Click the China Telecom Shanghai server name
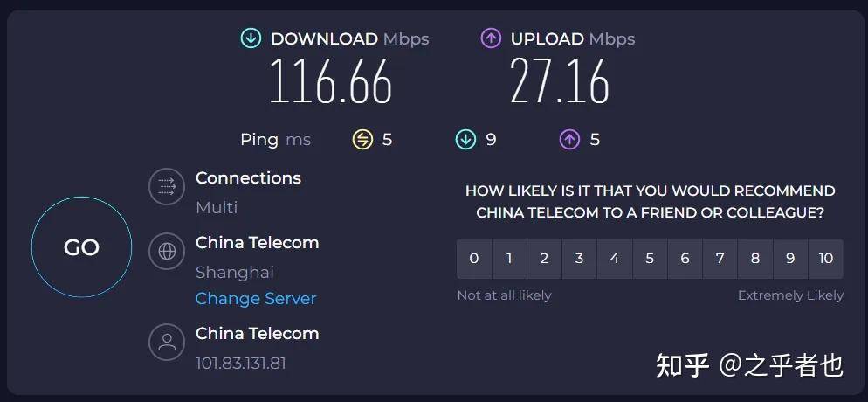This screenshot has height=402, width=868. click(x=257, y=243)
